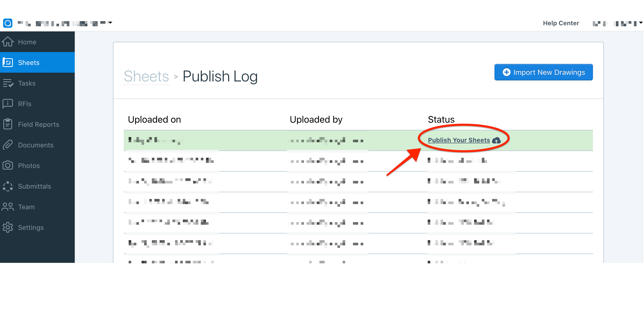Click the Status column header
Viewport: 644px width, 310px height.
(441, 120)
